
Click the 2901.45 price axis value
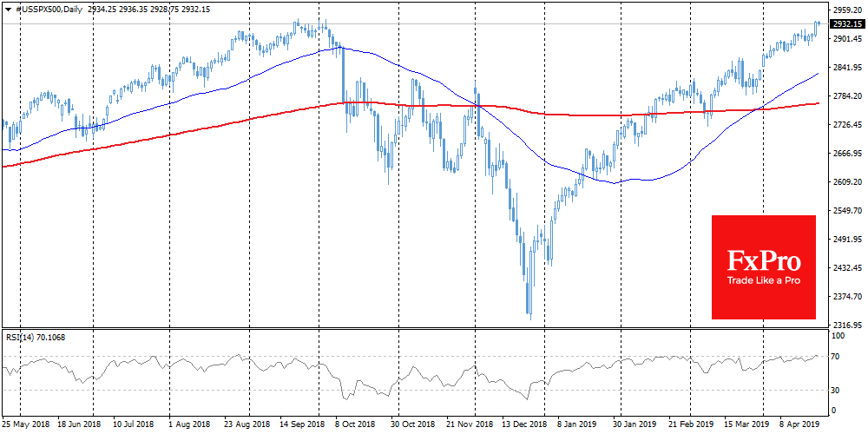click(x=847, y=39)
